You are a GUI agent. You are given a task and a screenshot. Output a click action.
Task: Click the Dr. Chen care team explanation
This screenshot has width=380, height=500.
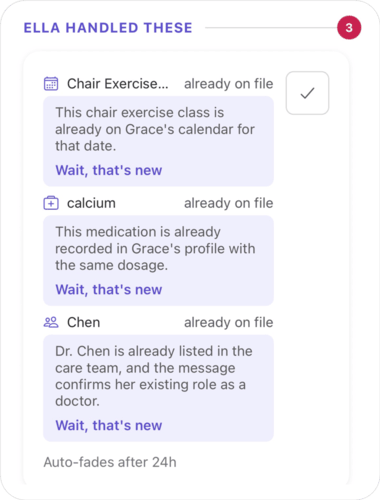pyautogui.click(x=158, y=388)
